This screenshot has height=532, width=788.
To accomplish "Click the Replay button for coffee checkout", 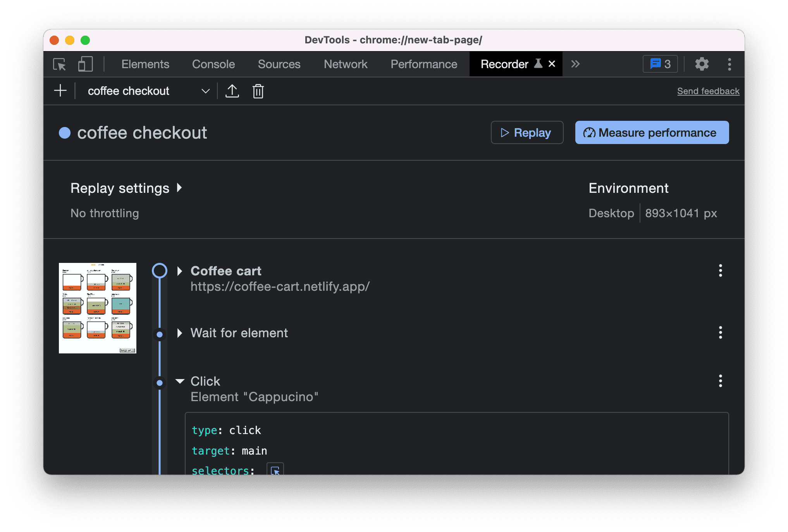I will (526, 132).
